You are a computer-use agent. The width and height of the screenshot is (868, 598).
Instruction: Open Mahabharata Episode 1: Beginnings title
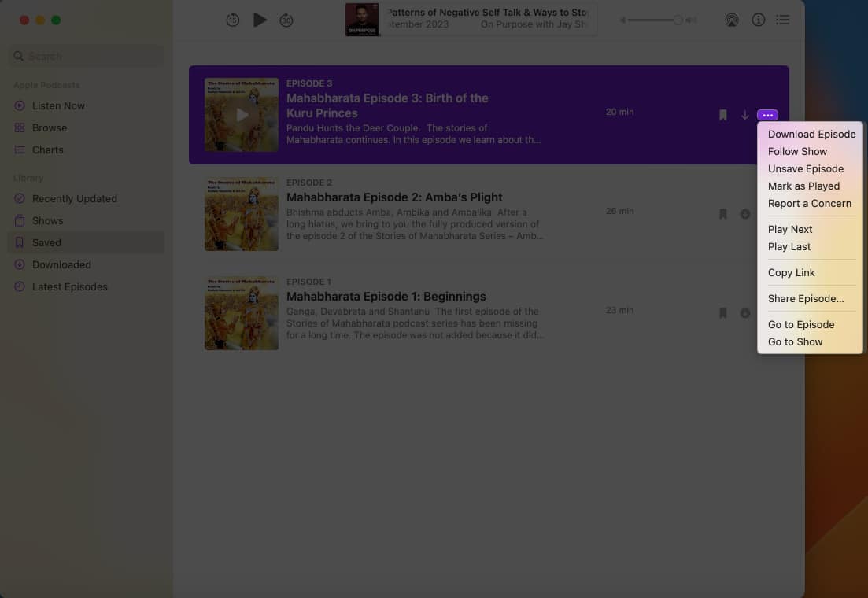[x=386, y=296]
